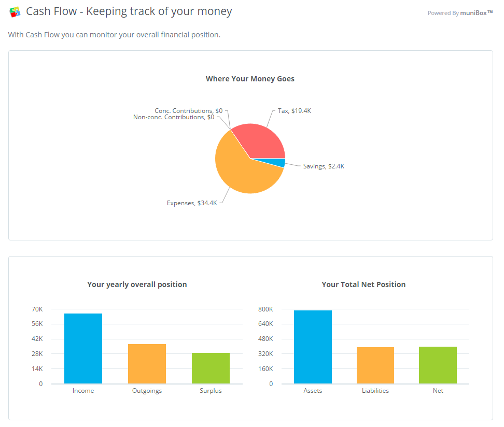Select the orange Liabilities bar
This screenshot has height=427, width=504.
(x=375, y=365)
